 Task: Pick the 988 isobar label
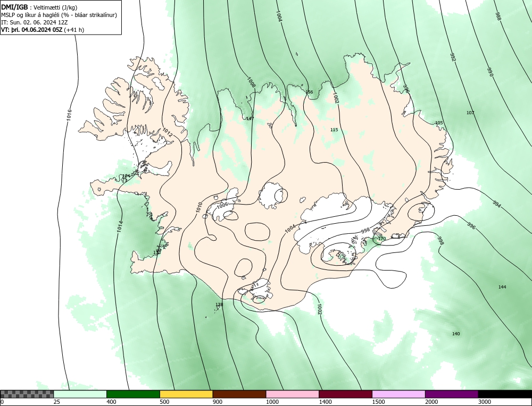(x=498, y=16)
